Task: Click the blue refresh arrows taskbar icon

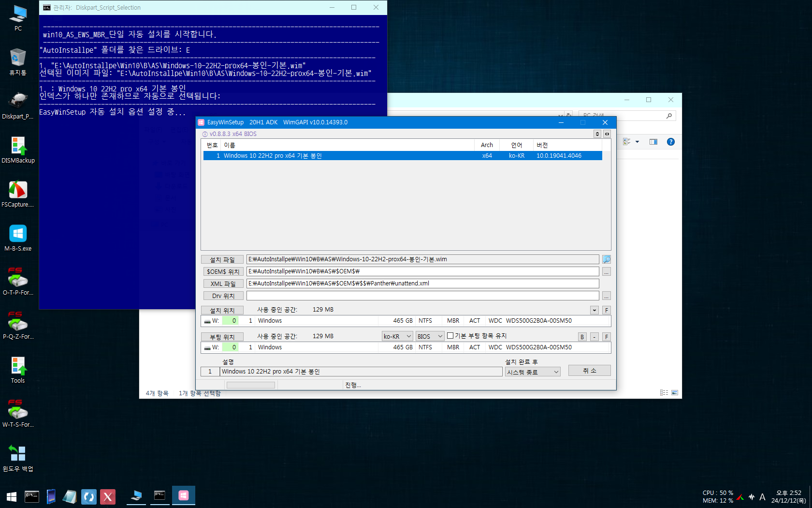Action: (x=89, y=496)
